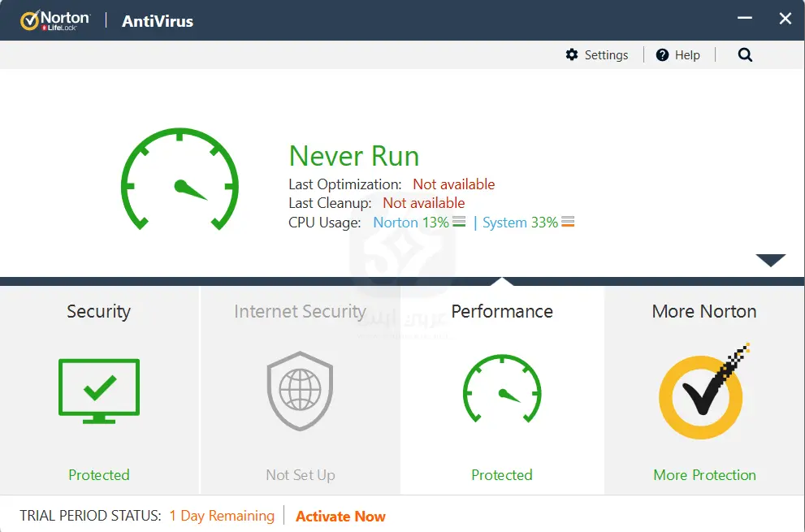Click the green monitor checkmark Security icon
The image size is (805, 532).
pyautogui.click(x=99, y=391)
